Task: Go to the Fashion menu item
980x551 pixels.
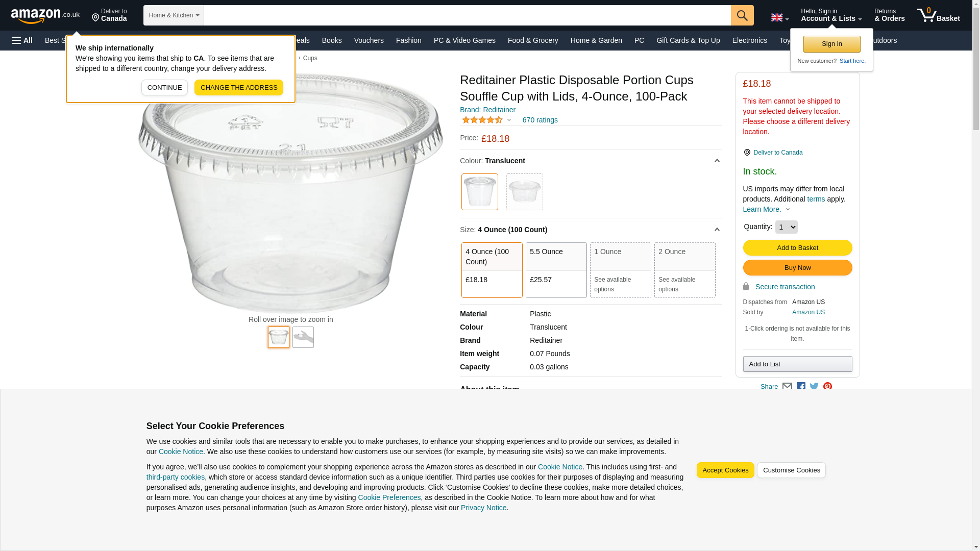Action: pyautogui.click(x=408, y=40)
